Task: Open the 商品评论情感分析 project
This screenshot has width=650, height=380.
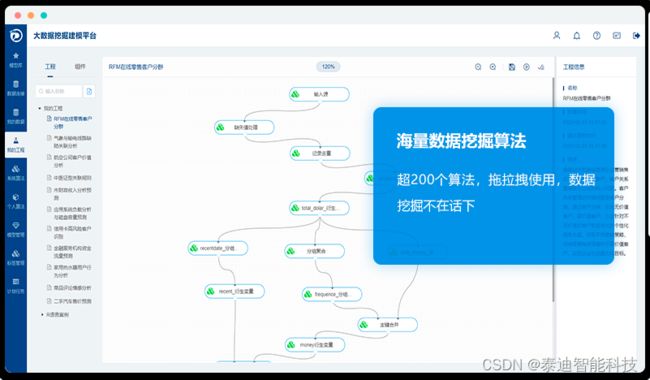Action: [70, 288]
